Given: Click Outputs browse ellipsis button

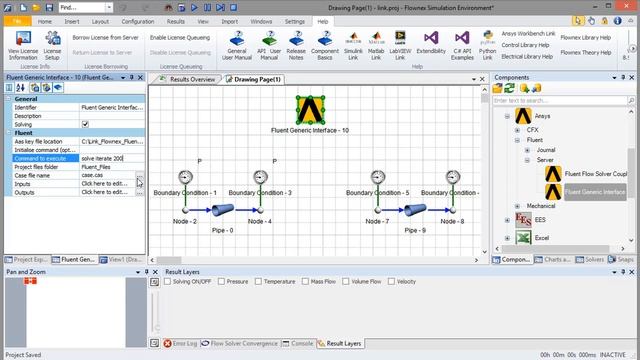Looking at the screenshot, I should tap(140, 192).
